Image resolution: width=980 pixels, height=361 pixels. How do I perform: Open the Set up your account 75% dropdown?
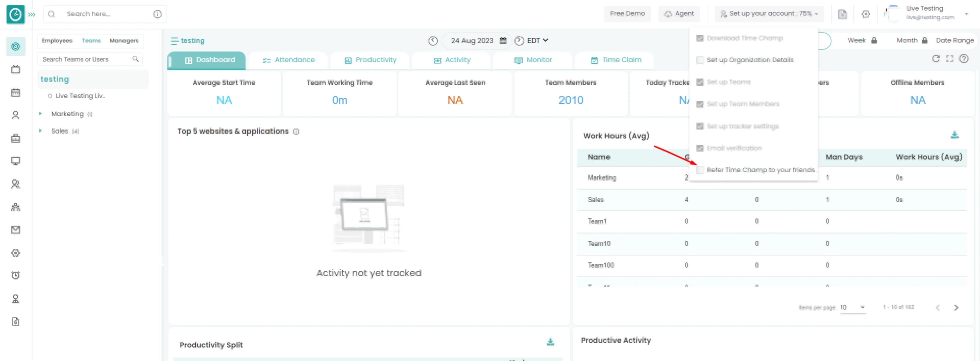(768, 14)
